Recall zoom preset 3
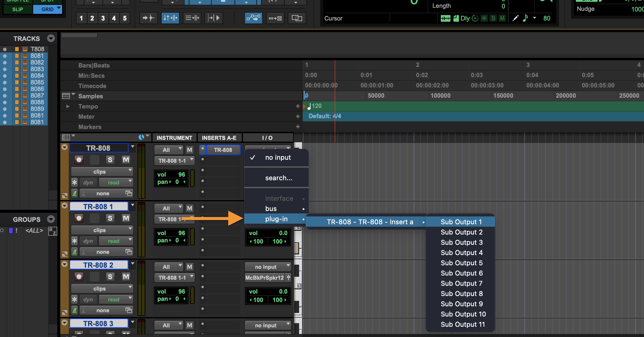Image resolution: width=644 pixels, height=337 pixels. click(103, 18)
